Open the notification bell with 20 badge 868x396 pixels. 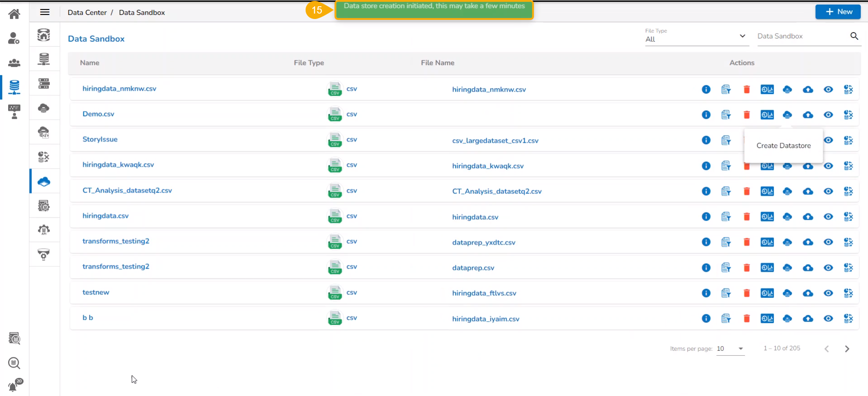[15, 385]
